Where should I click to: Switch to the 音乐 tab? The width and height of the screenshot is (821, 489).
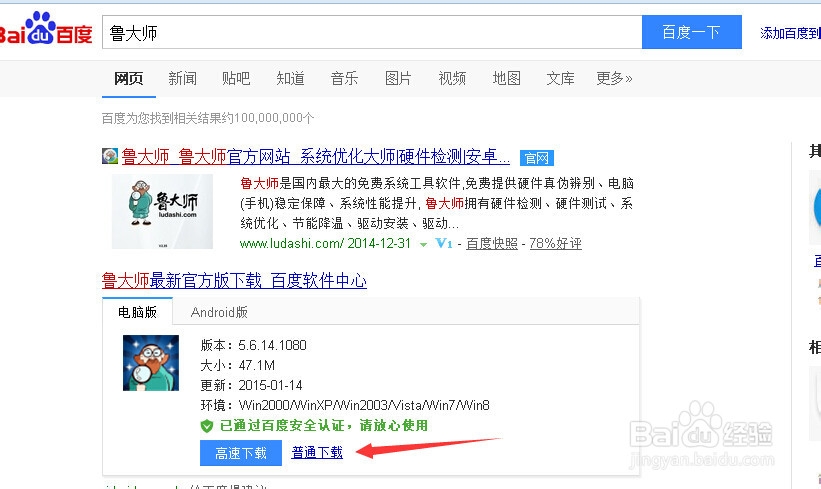345,79
